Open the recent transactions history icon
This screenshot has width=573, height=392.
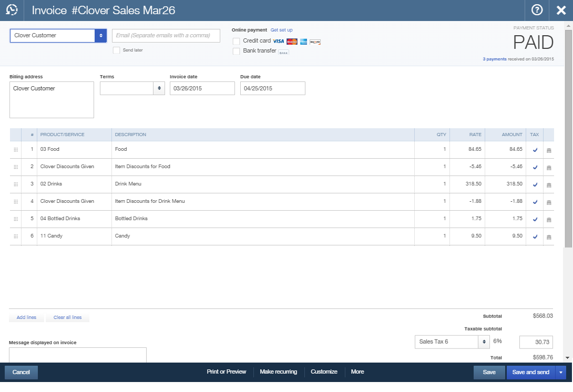click(x=12, y=10)
